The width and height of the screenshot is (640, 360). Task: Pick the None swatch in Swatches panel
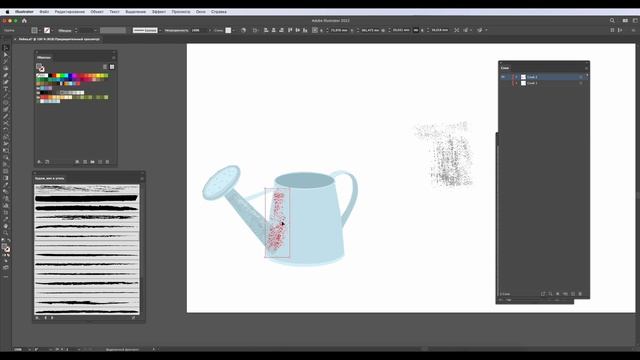tap(38, 76)
